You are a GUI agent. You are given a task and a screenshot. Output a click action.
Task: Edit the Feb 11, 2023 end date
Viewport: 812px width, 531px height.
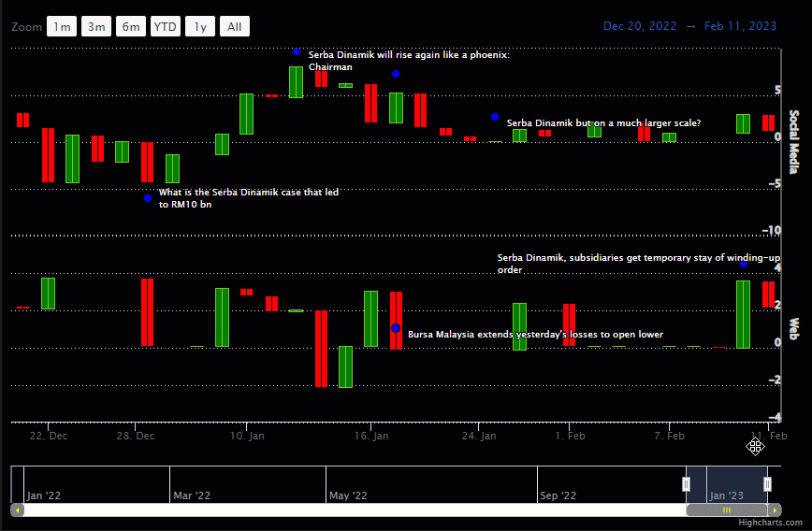click(x=740, y=26)
